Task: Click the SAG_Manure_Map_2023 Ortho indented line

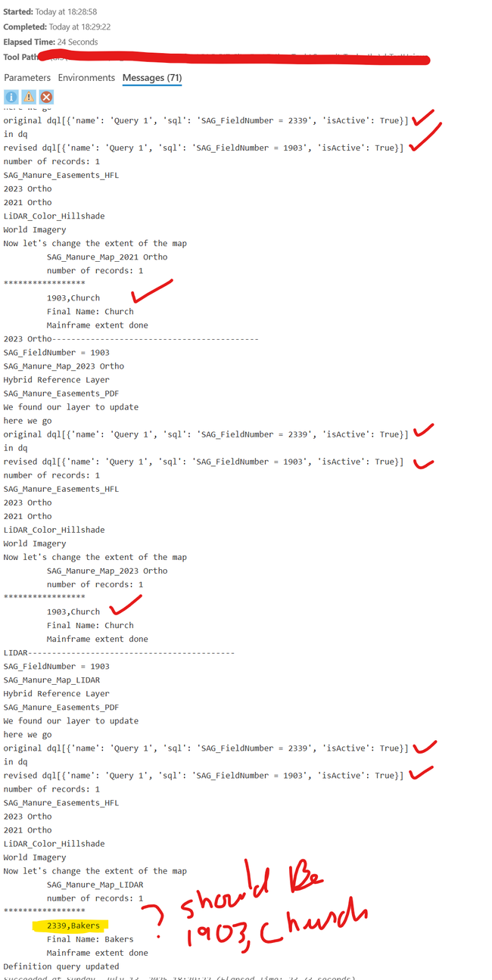Action: (x=107, y=571)
